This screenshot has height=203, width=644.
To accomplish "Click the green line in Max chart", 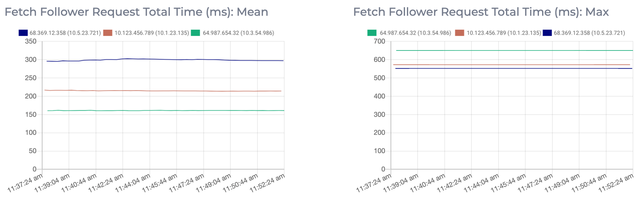I will [513, 50].
